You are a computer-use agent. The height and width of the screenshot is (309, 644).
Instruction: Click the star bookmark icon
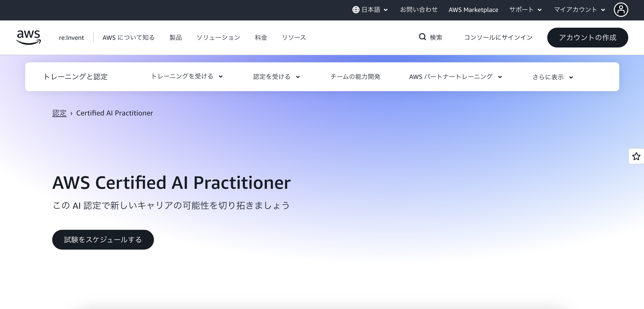(x=636, y=156)
